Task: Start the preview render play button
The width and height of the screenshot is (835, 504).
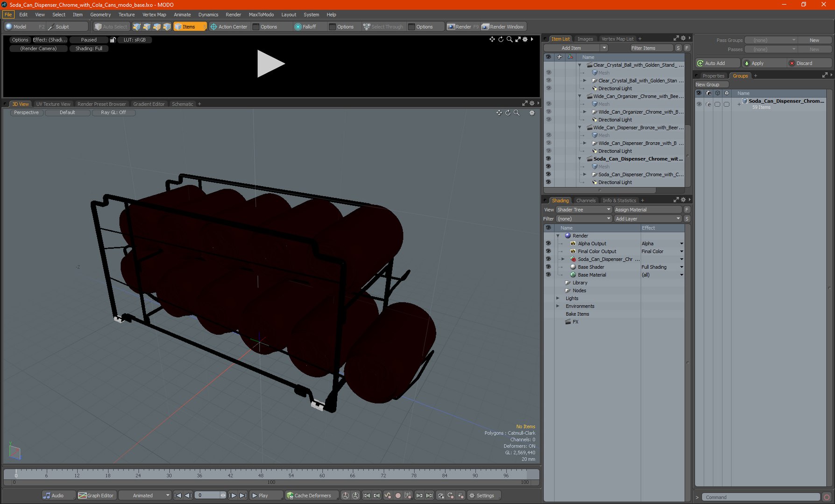Action: point(270,63)
